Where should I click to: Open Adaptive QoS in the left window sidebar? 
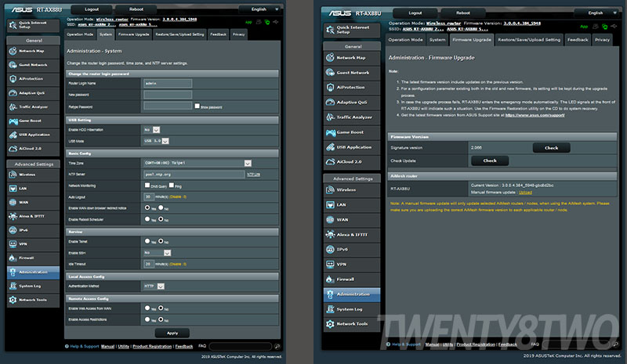click(33, 92)
